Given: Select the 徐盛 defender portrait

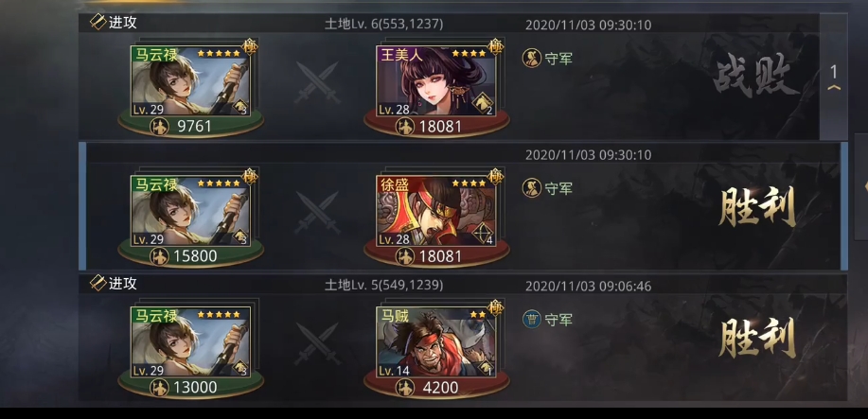Looking at the screenshot, I should click(x=436, y=211).
